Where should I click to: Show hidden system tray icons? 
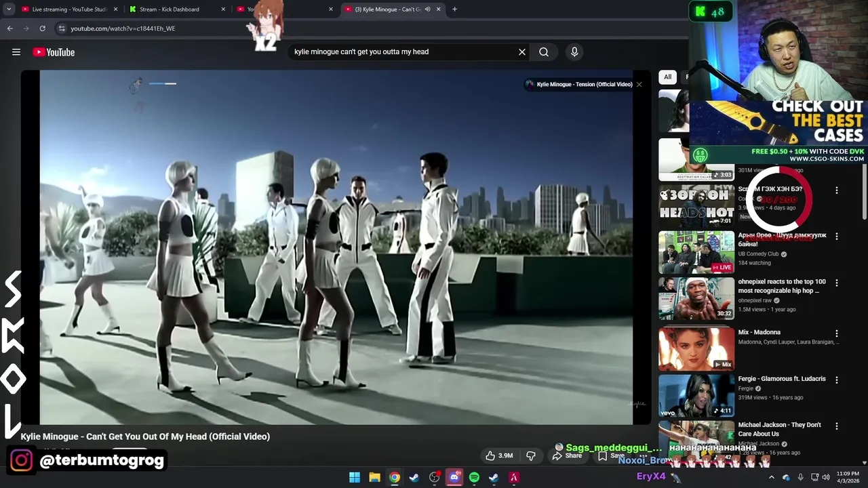pyautogui.click(x=771, y=477)
